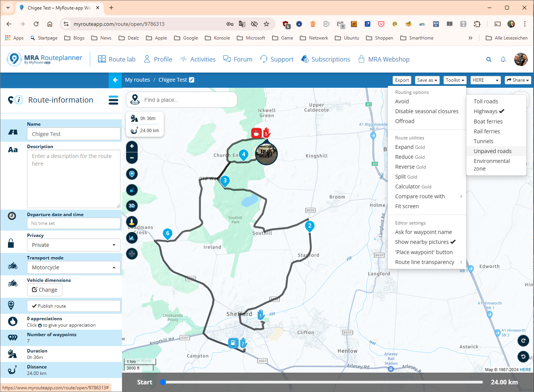This screenshot has width=534, height=392.
Task: Center map with the crosshair tool
Action: (132, 254)
